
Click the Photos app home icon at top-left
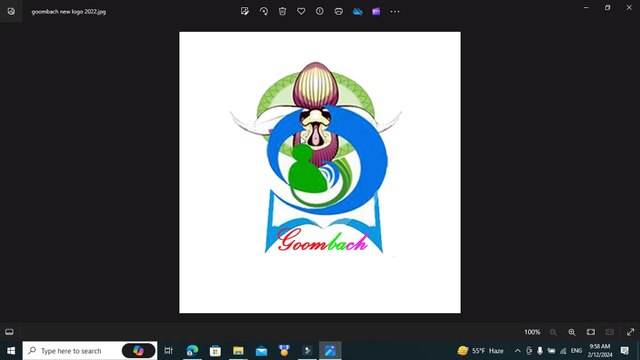tap(11, 11)
